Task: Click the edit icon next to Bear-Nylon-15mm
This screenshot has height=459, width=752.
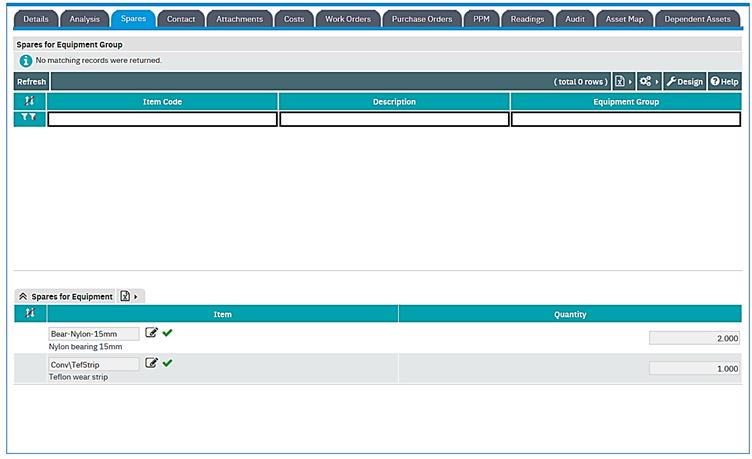Action: tap(151, 333)
